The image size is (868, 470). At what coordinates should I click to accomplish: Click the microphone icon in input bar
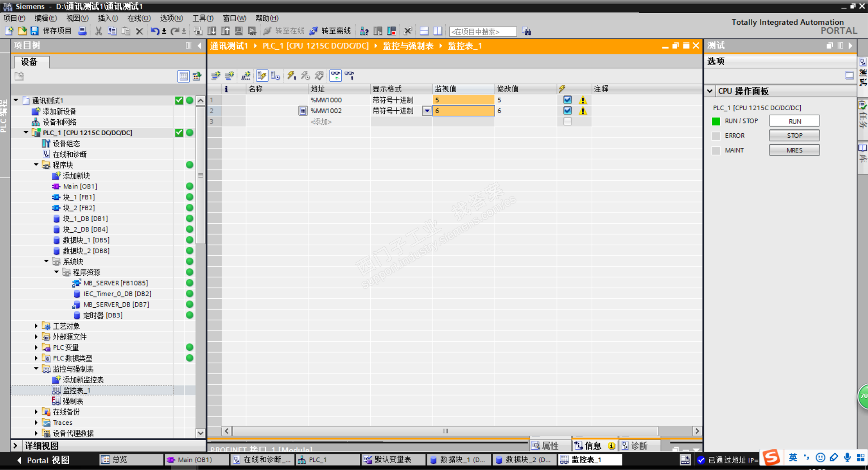pos(847,458)
